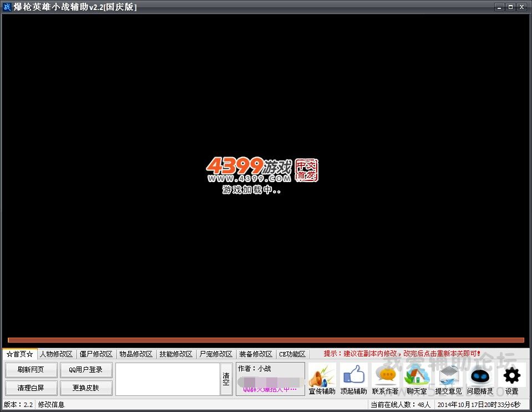Viewport: 532px width, 412px height.
Task: Select the 物品修改区 tab
Action: click(x=136, y=354)
